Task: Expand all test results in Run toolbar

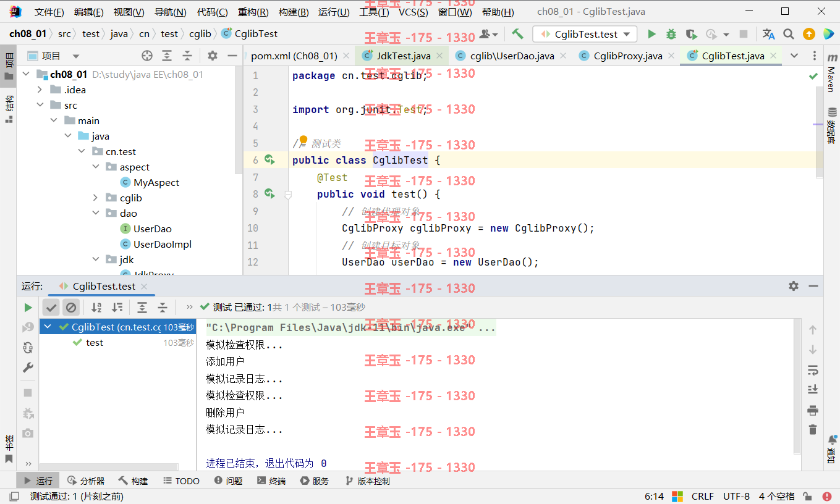Action: 142,307
